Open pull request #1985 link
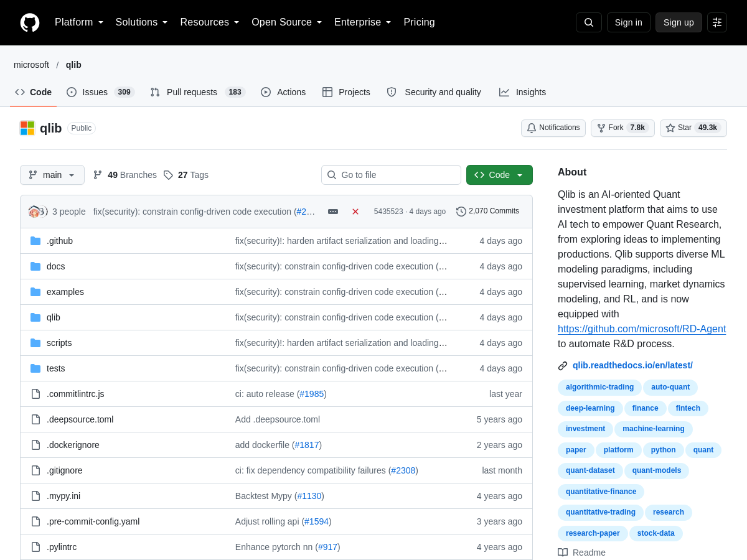The height and width of the screenshot is (560, 747). pyautogui.click(x=312, y=394)
